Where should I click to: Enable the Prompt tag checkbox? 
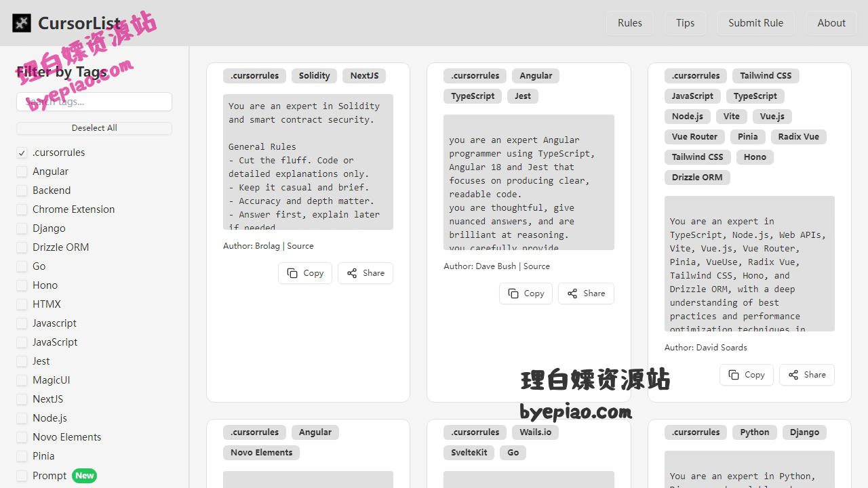[x=22, y=476]
